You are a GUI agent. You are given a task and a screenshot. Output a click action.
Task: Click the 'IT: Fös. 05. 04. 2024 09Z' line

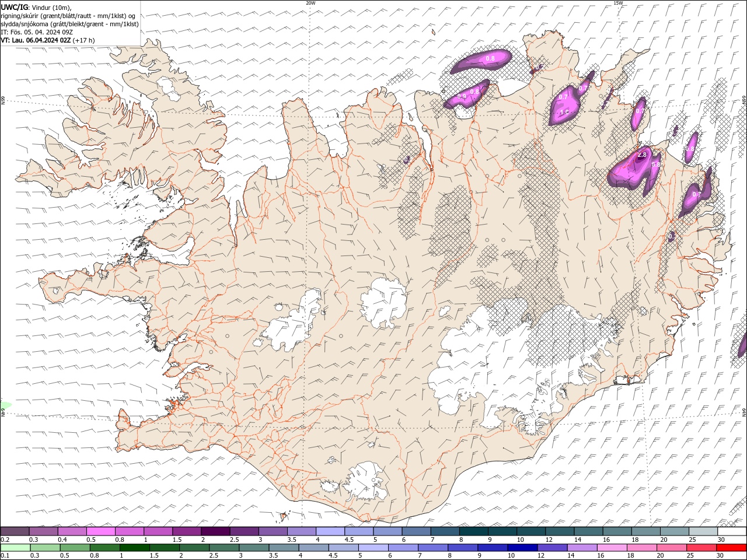pos(37,32)
